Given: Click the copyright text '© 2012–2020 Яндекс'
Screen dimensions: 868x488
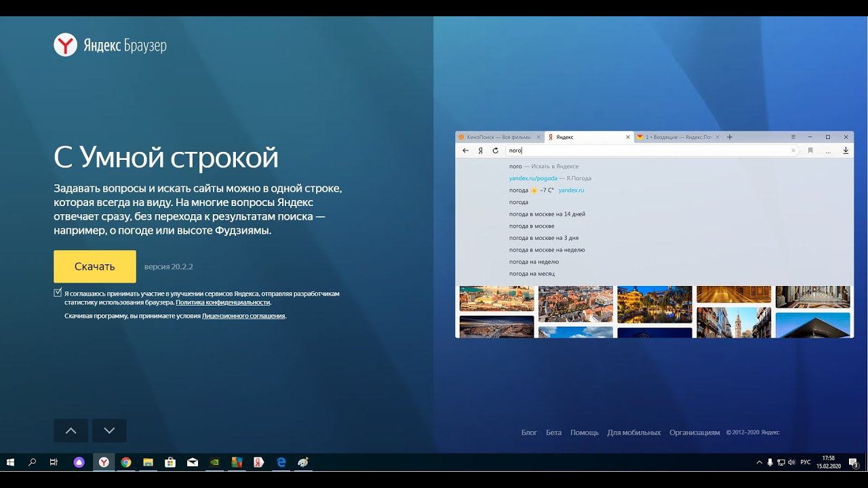Looking at the screenshot, I should pyautogui.click(x=753, y=432).
